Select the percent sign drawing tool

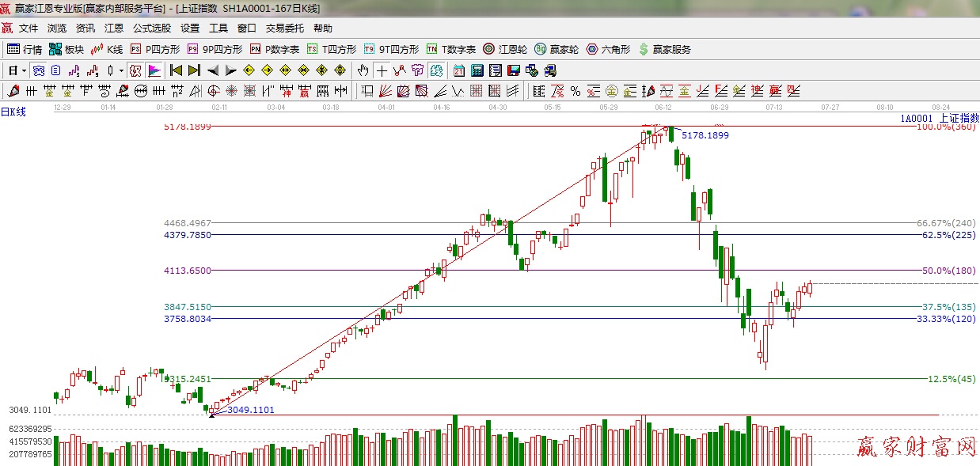coord(575,91)
